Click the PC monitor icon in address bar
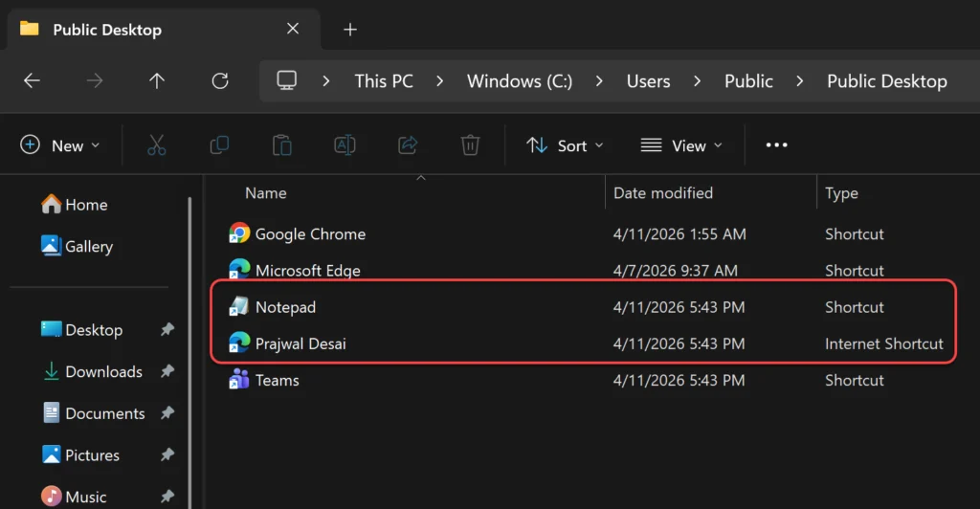 287,80
